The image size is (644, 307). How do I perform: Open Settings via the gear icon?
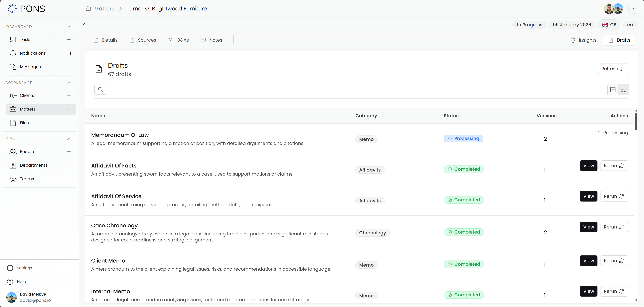10,268
